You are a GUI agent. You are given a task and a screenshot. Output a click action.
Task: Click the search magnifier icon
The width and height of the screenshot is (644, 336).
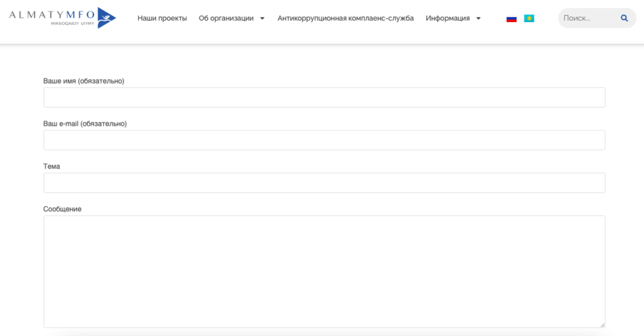(x=624, y=18)
